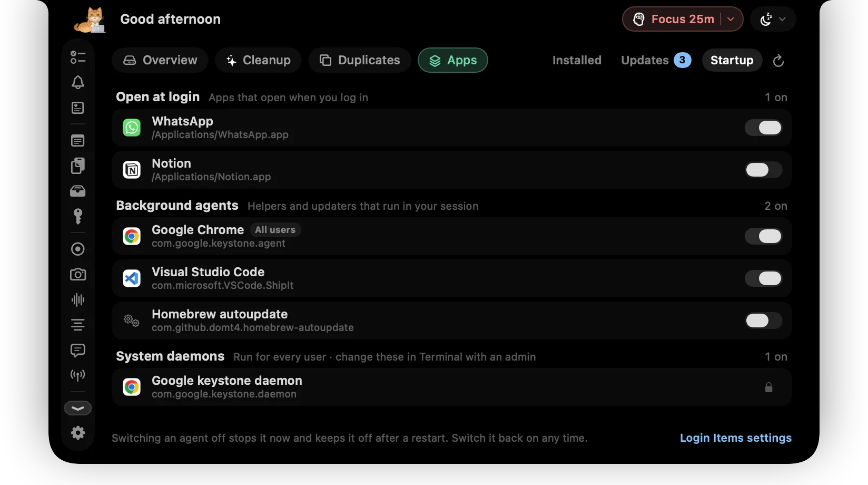Click com.google.keystone.agent identifier text
The height and width of the screenshot is (485, 868).
tap(219, 244)
